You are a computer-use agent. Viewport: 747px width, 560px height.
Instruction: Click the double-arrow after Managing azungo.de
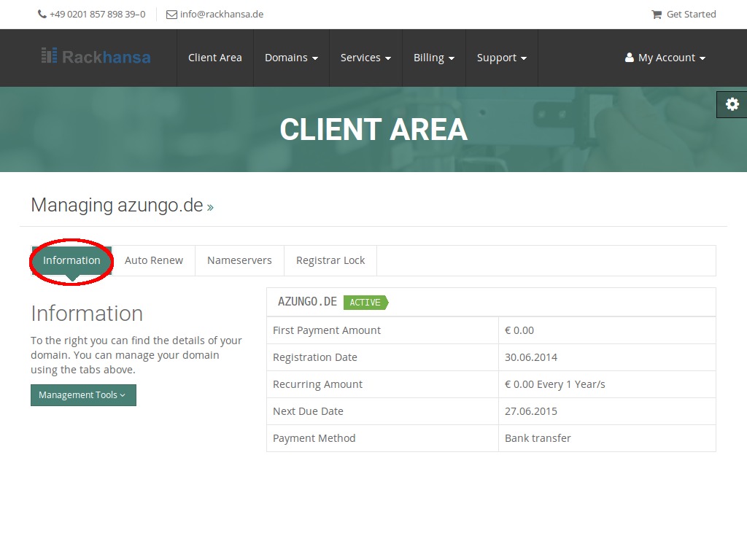pos(210,207)
